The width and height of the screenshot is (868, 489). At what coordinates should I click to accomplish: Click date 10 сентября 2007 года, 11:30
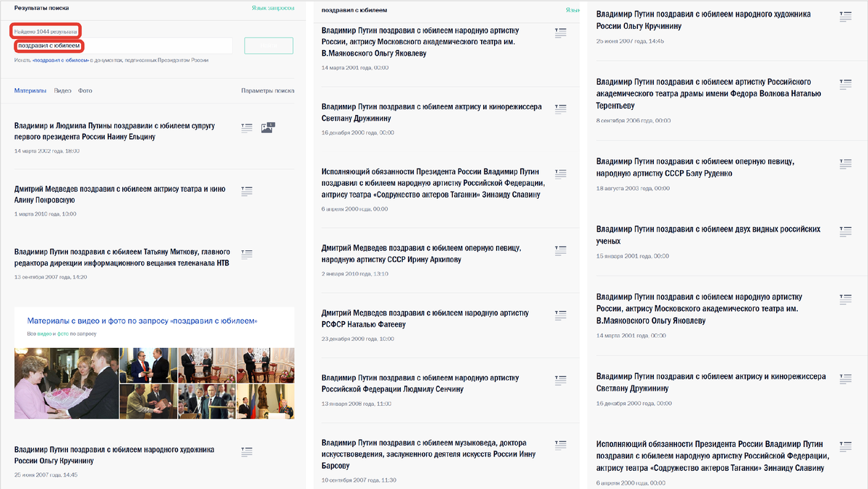point(359,480)
